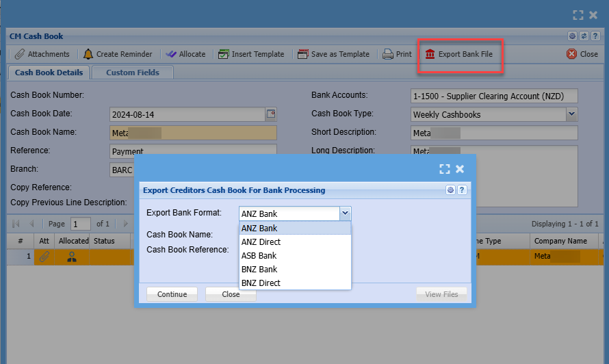Switch to the Custom Fields tab
This screenshot has height=364, width=609.
pyautogui.click(x=133, y=73)
